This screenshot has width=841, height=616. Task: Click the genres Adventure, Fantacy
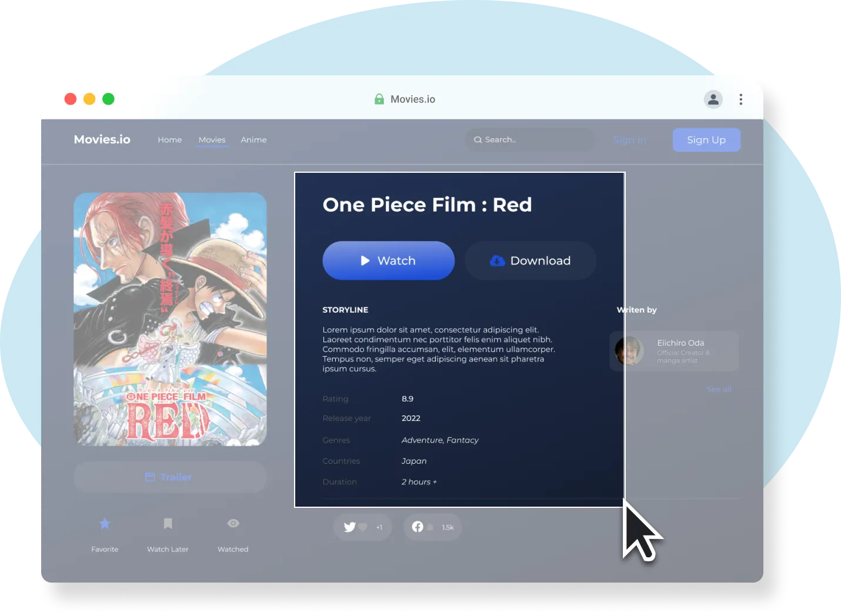pos(440,440)
